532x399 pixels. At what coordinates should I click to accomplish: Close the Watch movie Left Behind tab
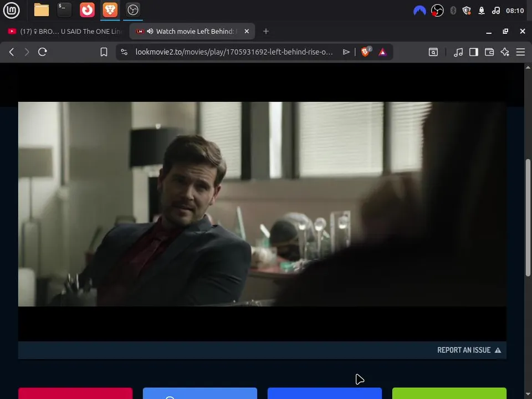[247, 31]
